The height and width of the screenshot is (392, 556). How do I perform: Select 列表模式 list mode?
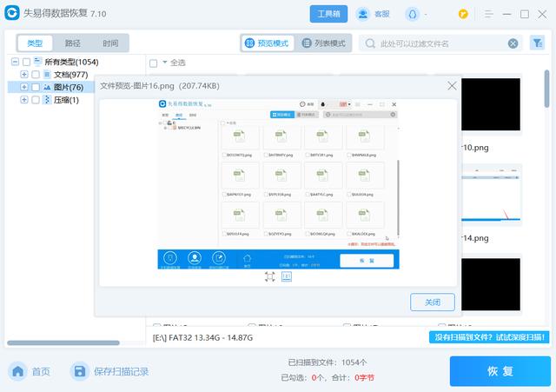coord(323,43)
